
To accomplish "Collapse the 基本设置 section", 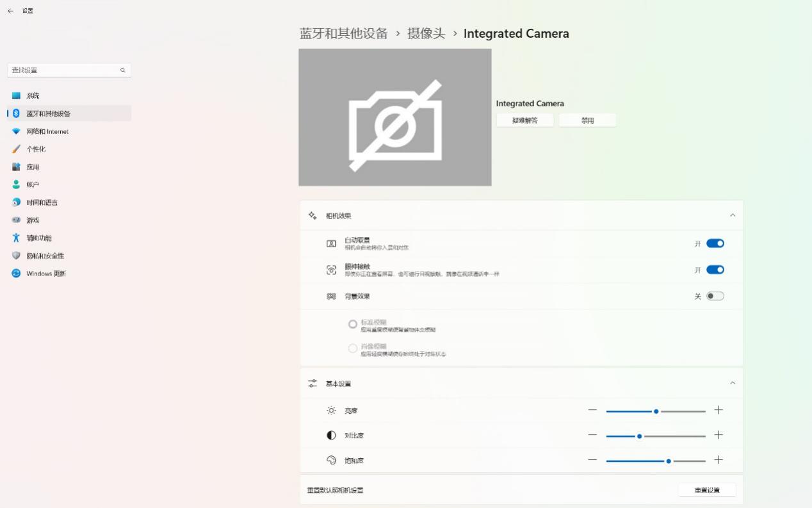I will [x=733, y=382].
